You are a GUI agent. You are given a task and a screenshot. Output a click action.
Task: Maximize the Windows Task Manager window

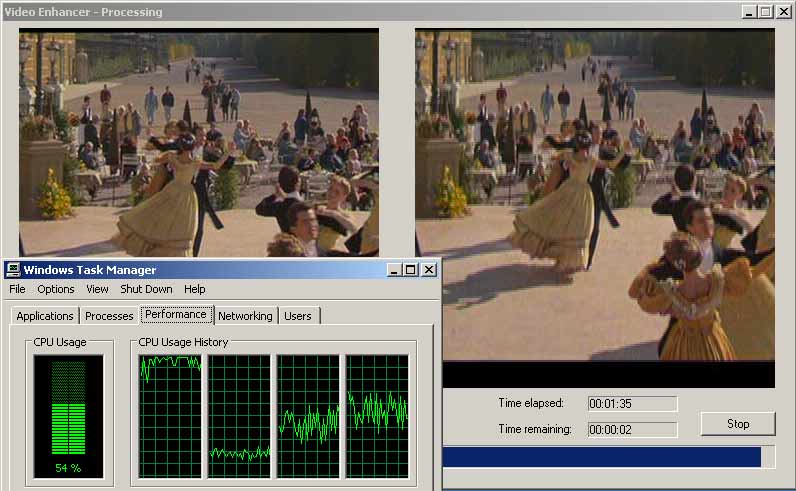(x=411, y=270)
